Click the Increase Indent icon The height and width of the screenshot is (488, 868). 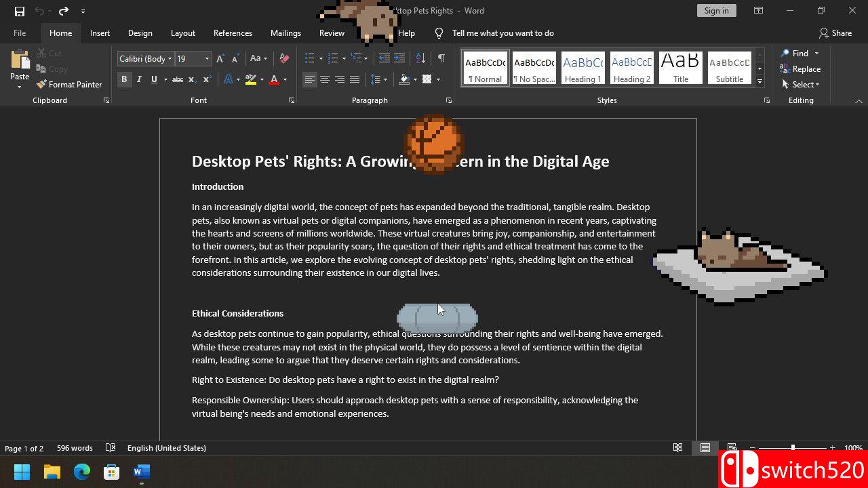tap(399, 59)
